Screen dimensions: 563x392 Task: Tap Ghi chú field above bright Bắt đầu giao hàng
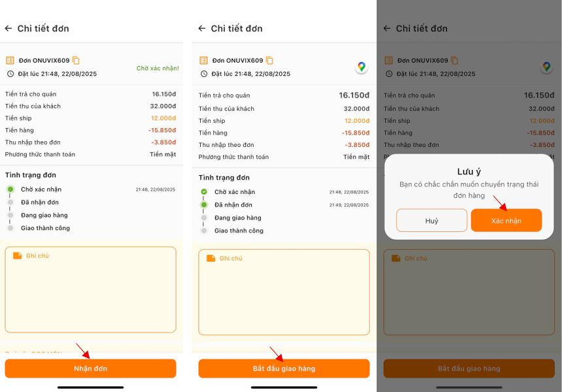pyautogui.click(x=284, y=297)
